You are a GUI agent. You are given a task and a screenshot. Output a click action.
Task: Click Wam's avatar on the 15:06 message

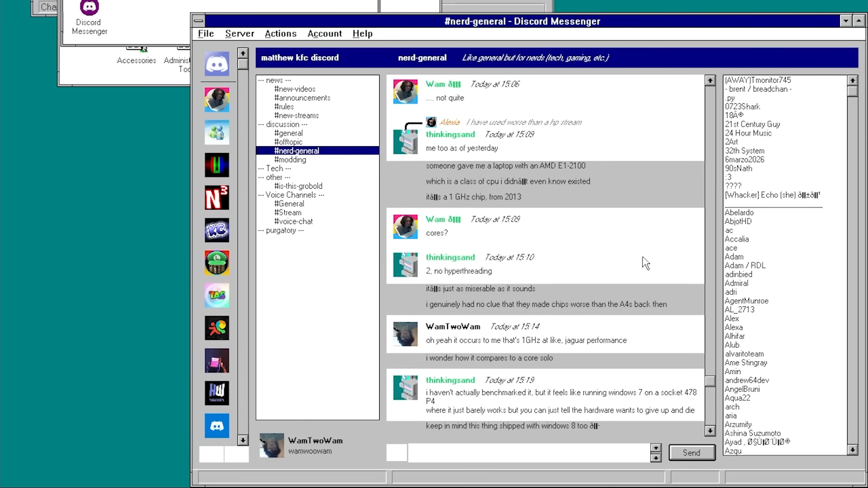coord(405,91)
